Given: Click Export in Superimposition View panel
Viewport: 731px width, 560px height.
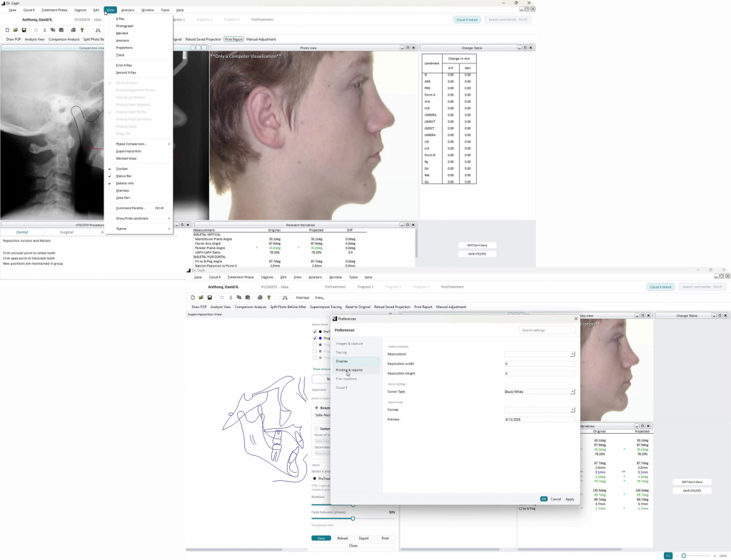Looking at the screenshot, I should 363,538.
